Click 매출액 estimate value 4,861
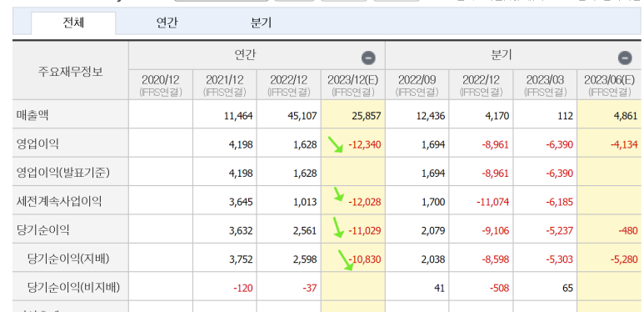 625,116
